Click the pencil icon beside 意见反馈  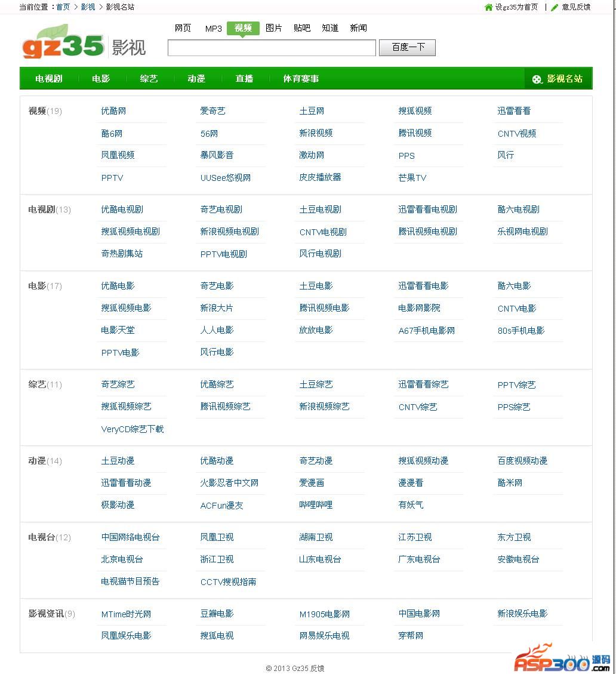coord(555,7)
